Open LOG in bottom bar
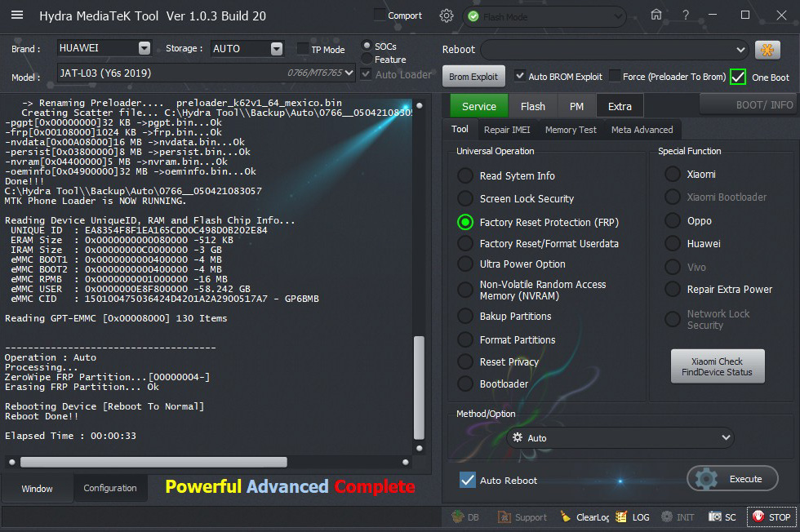The height and width of the screenshot is (532, 800). click(x=633, y=517)
